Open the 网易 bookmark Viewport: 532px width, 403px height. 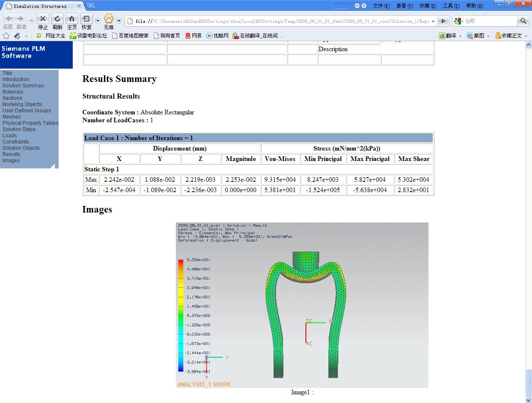click(x=193, y=36)
